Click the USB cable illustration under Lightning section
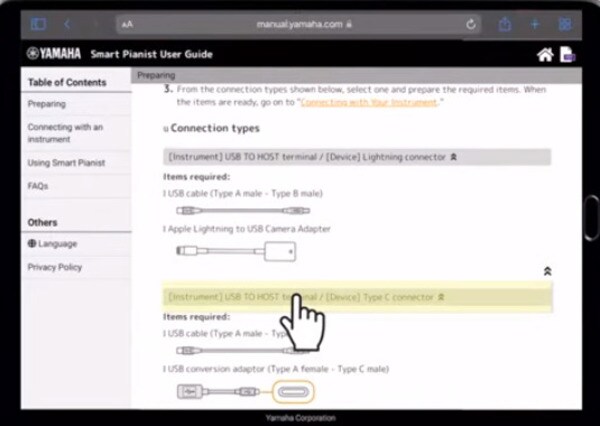Viewport: 600px width, 426px height. pos(243,211)
